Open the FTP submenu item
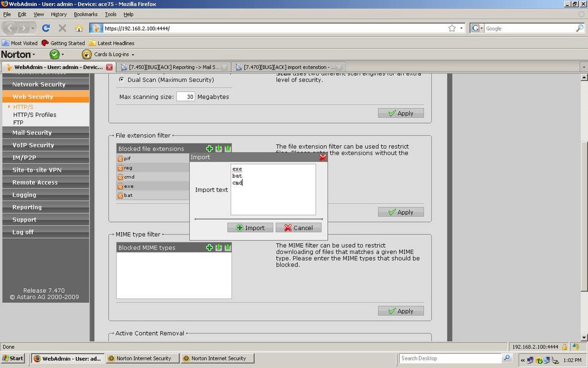Screen dimensions: 588x368 point(18,123)
